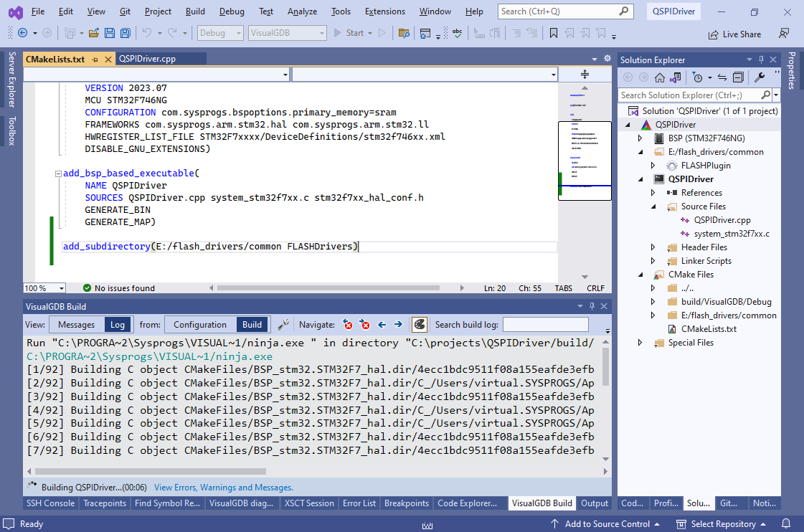Click the feedback person icon
Image resolution: width=804 pixels, height=532 pixels.
[x=783, y=33]
